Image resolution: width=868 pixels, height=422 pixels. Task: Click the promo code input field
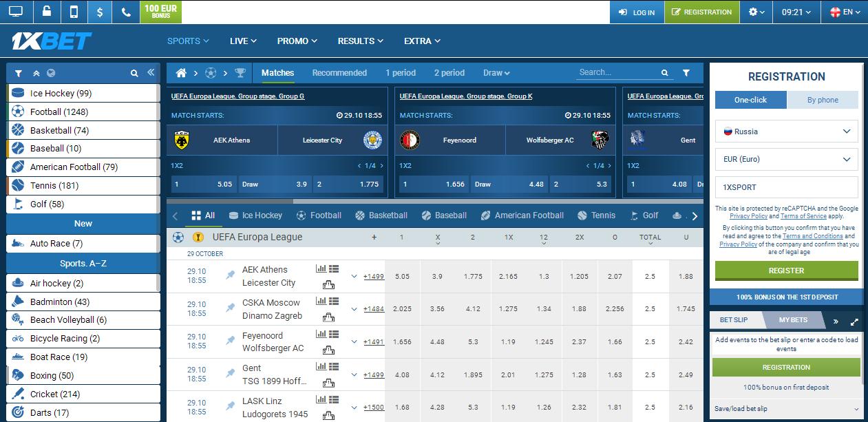click(786, 187)
